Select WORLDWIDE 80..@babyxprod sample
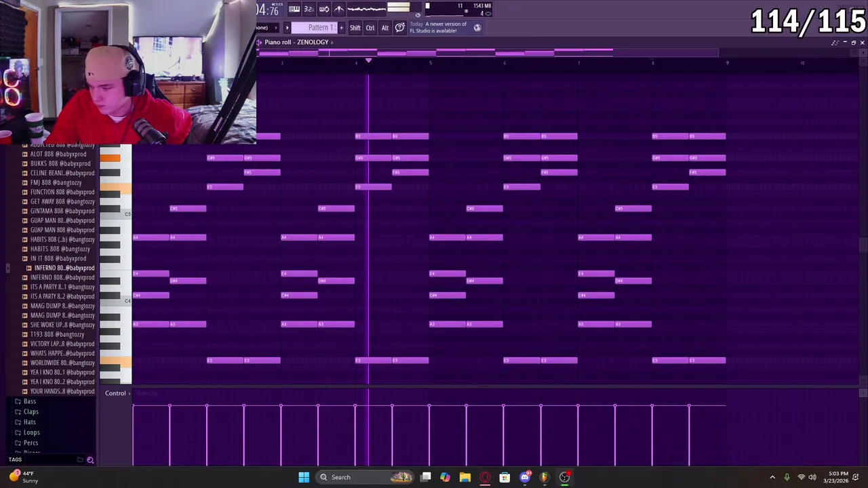The image size is (868, 488). (x=62, y=363)
